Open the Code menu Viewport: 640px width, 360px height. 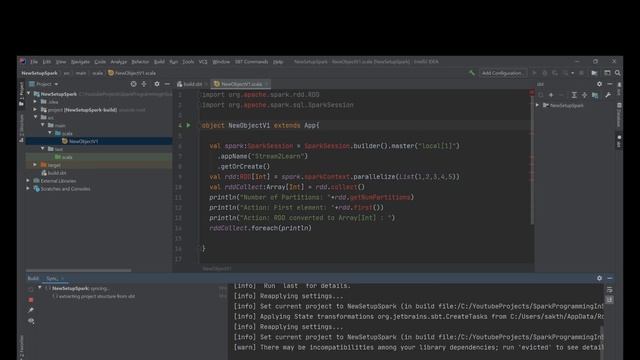[x=100, y=62]
